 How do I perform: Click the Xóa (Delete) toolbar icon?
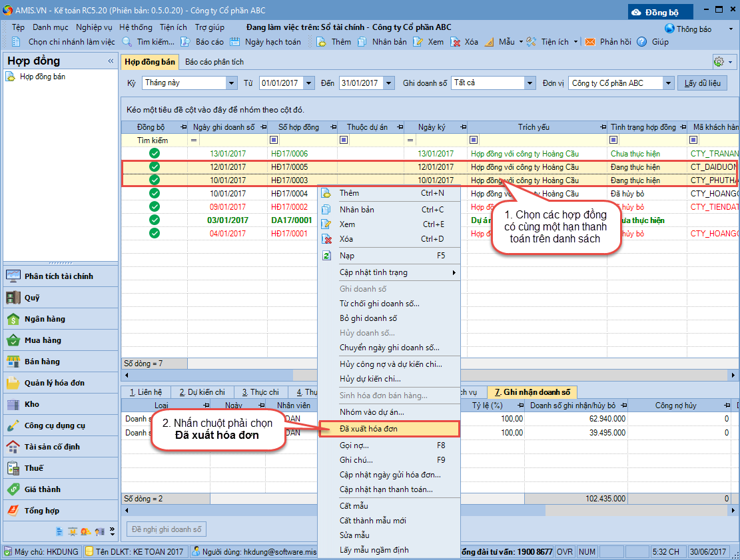[456, 42]
